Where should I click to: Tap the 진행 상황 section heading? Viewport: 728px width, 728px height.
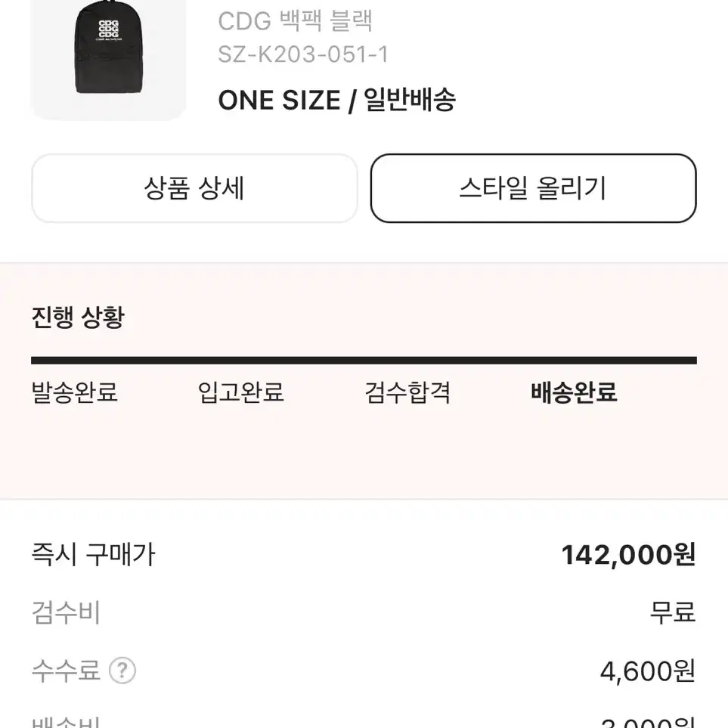(78, 318)
